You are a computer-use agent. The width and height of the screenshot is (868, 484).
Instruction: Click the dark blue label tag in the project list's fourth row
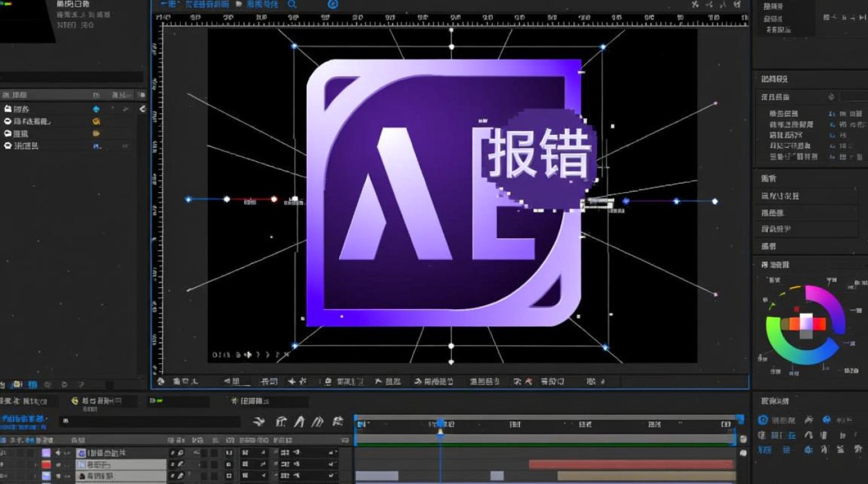(x=97, y=146)
